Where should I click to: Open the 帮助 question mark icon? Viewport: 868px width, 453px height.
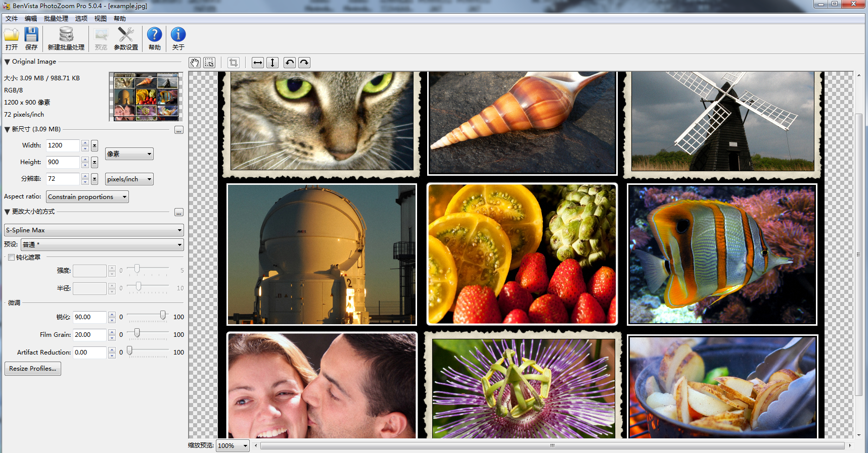pyautogui.click(x=154, y=35)
